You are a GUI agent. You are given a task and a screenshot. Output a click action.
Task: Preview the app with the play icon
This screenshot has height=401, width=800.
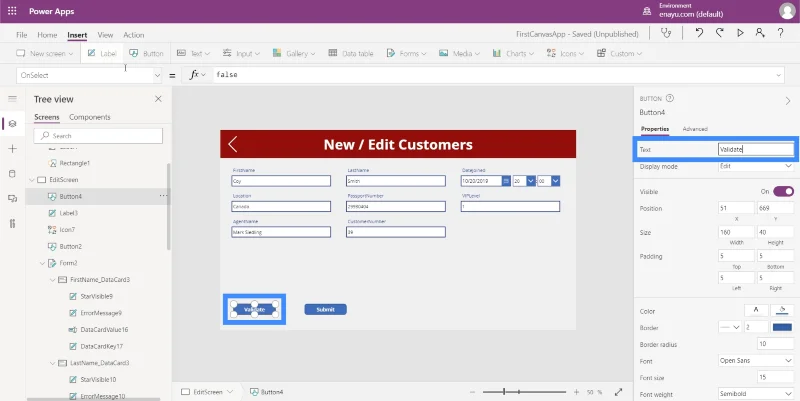tap(740, 33)
